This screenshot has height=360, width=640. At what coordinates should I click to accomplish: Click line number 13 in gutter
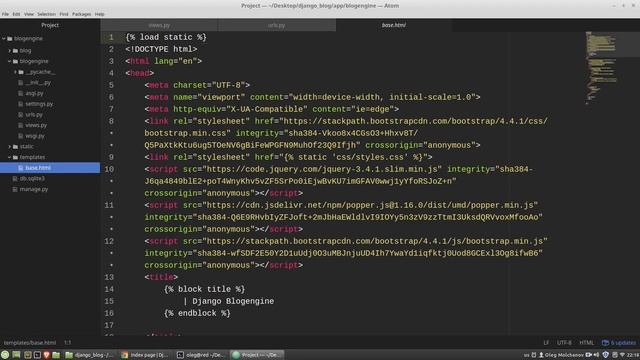109,277
